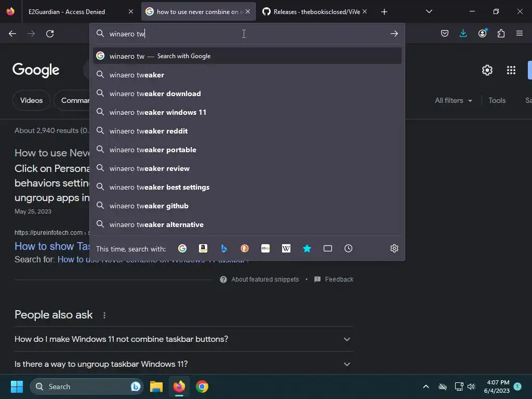Open the Firefox account icon
Screen dimensions: 532x399
coord(482,33)
